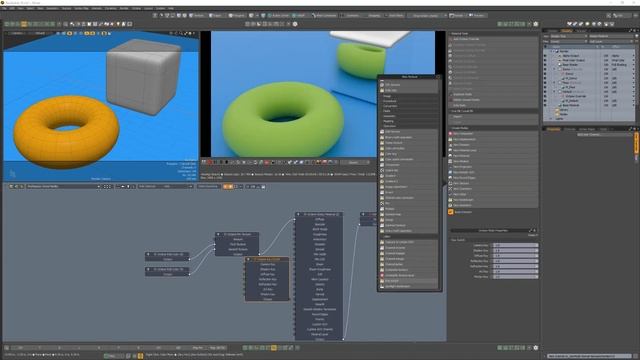Choose Spotlight distribution from the popup list

[x=409, y=287]
